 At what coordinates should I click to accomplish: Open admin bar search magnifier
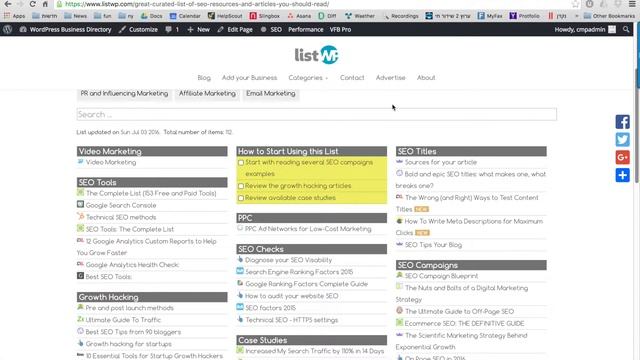(626, 29)
